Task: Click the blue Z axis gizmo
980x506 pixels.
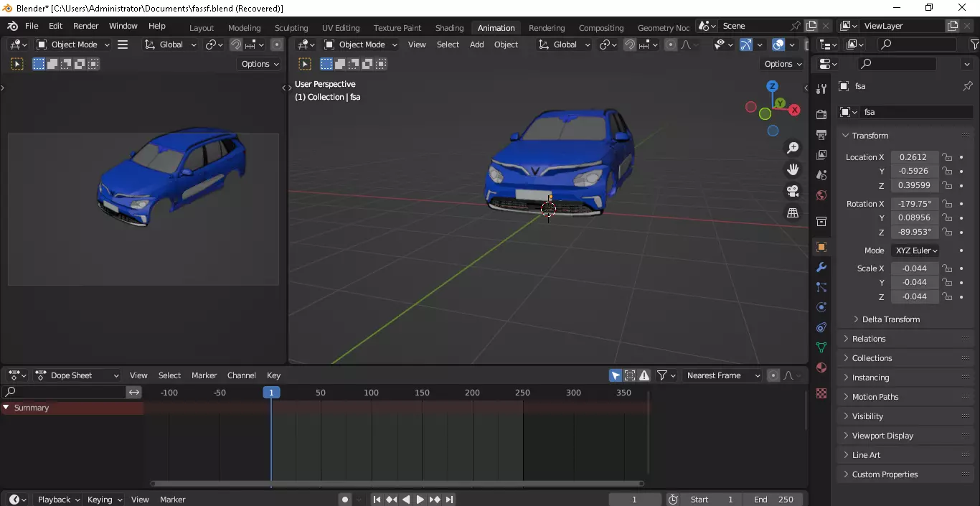Action: (772, 86)
